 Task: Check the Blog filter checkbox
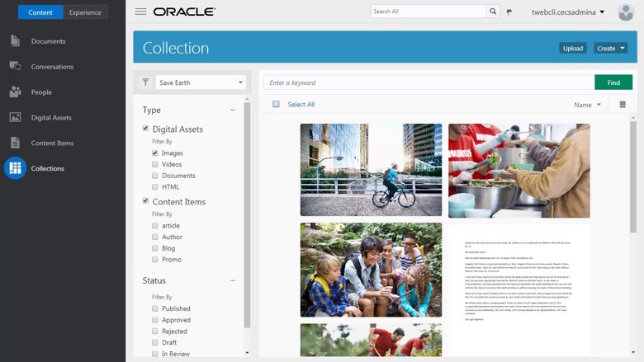[x=155, y=248]
